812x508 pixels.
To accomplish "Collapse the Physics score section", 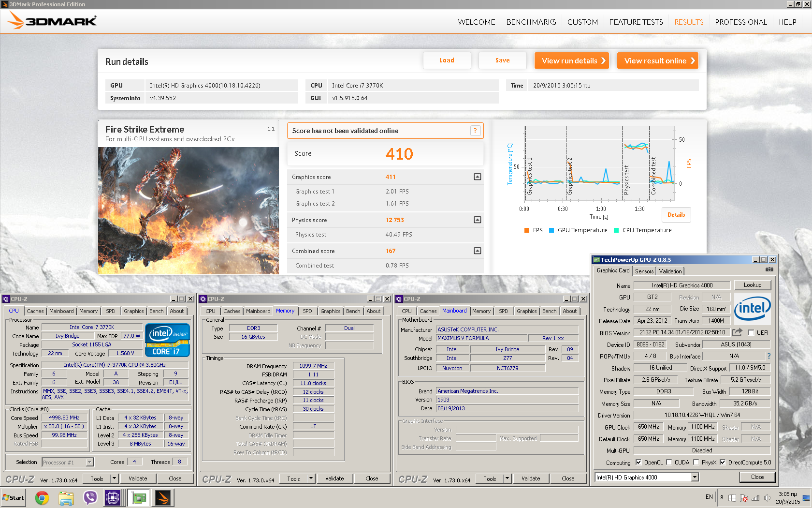I will pyautogui.click(x=478, y=220).
